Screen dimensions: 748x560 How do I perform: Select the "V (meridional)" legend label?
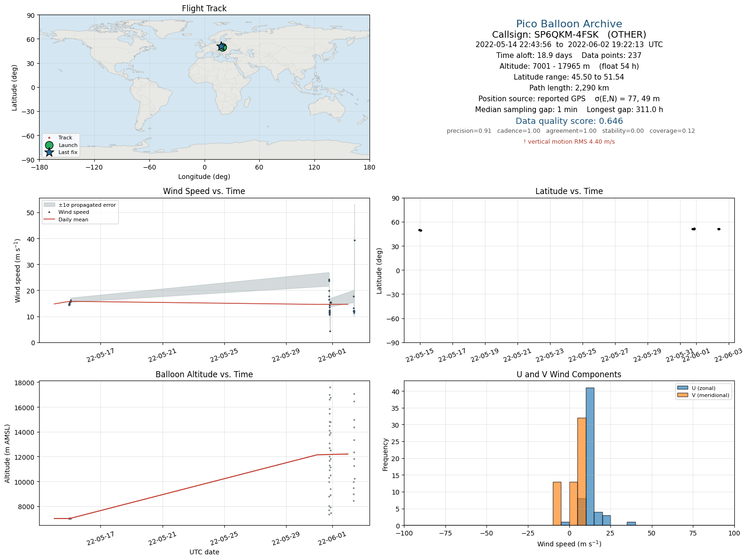(710, 395)
